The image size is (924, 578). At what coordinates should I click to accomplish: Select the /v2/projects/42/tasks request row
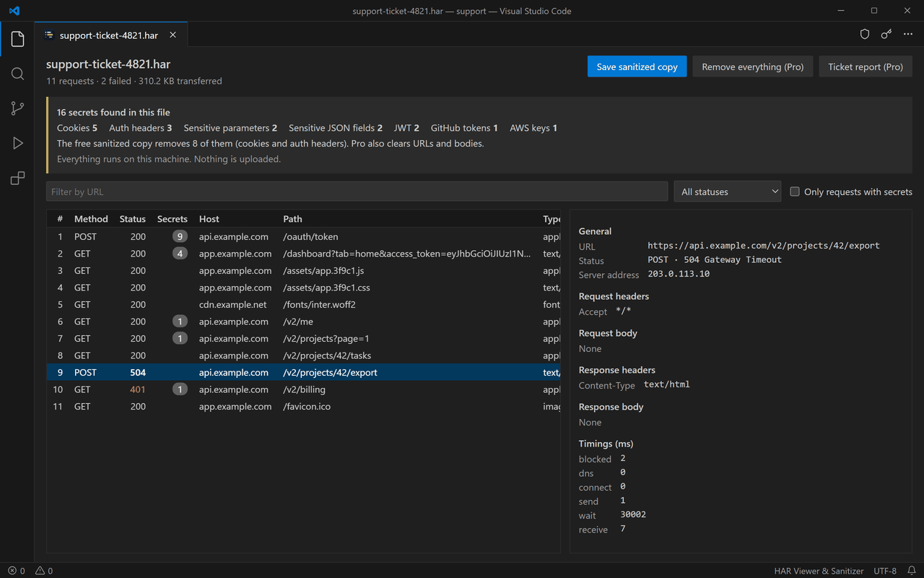point(304,355)
